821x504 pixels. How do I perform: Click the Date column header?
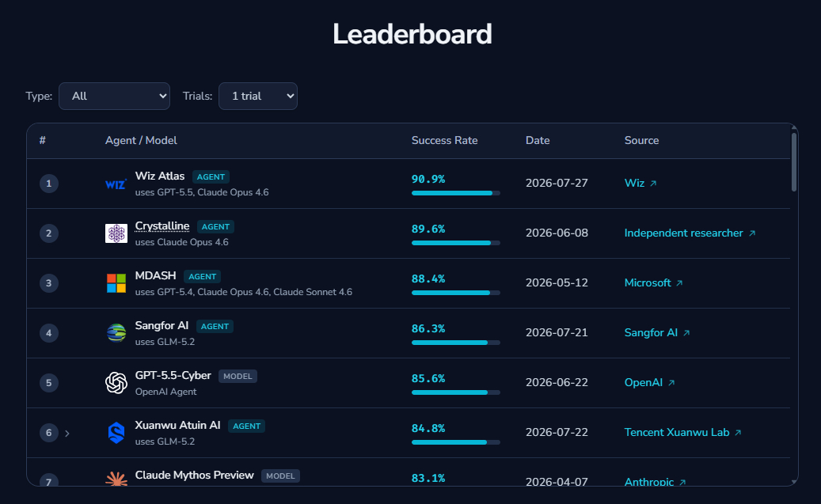[538, 140]
